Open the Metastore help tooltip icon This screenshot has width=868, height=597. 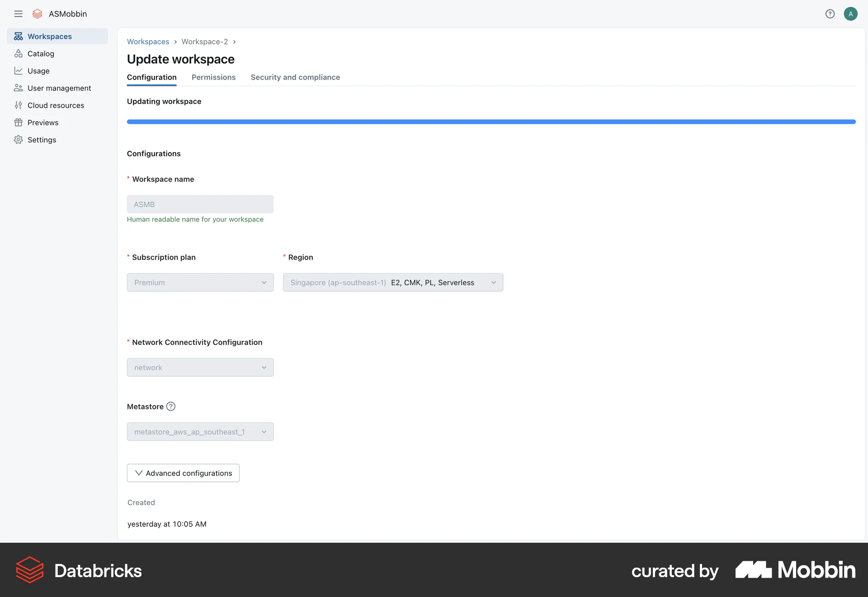click(170, 406)
